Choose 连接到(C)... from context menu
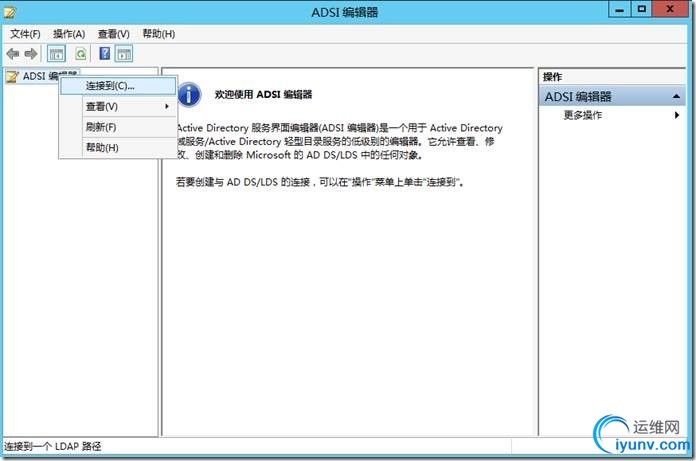 pyautogui.click(x=118, y=86)
